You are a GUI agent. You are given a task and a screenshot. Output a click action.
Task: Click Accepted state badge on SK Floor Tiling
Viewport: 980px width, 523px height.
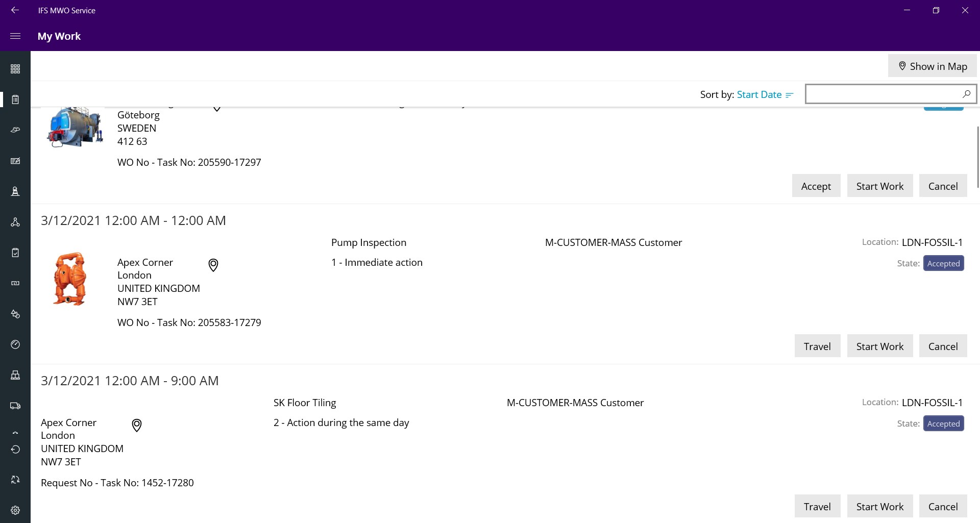(943, 424)
